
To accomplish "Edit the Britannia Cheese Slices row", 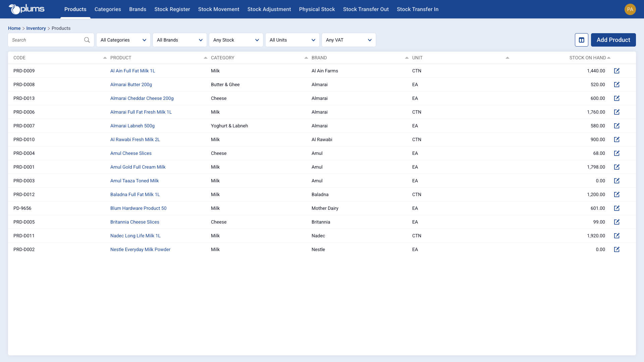I will coord(617,222).
